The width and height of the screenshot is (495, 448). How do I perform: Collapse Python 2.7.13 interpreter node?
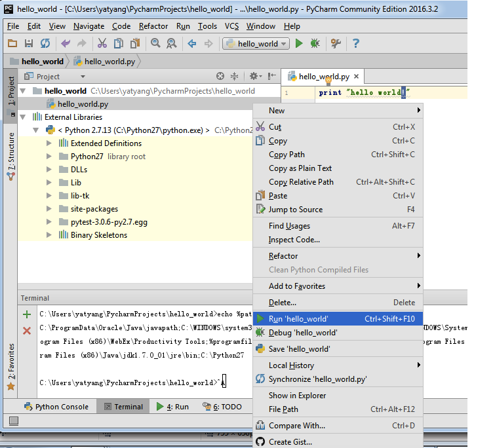pos(36,130)
